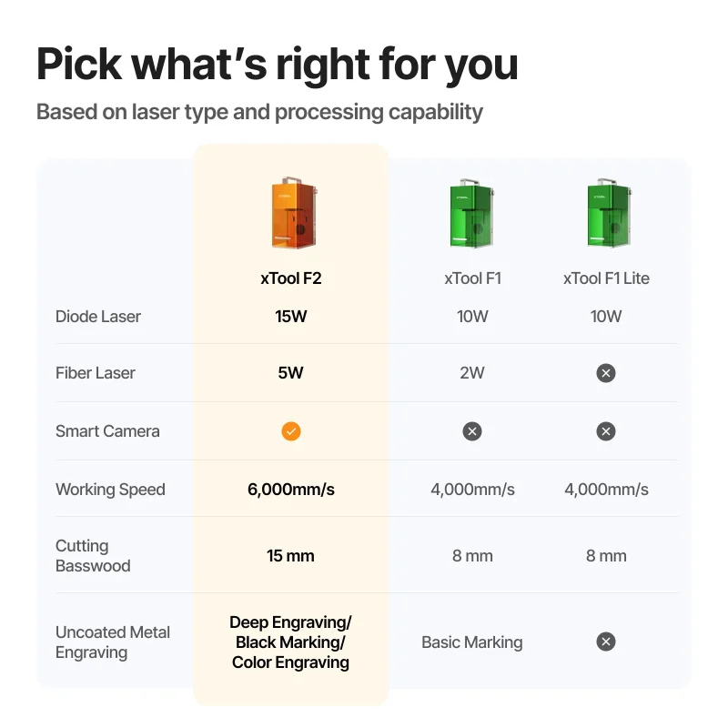Click the Cutting Basswood row label
This screenshot has width=728, height=728.
[93, 556]
